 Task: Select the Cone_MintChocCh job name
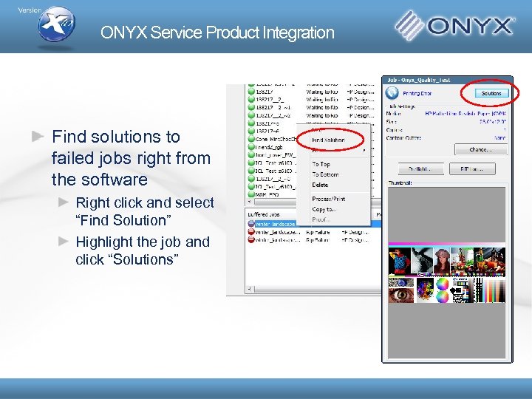276,139
